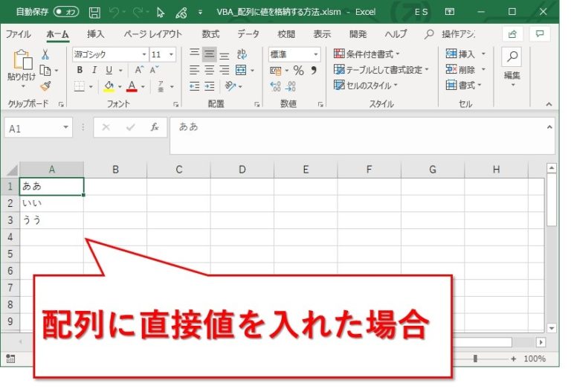The height and width of the screenshot is (392, 571).
Task: Click the font color red A swatch
Action: (132, 86)
